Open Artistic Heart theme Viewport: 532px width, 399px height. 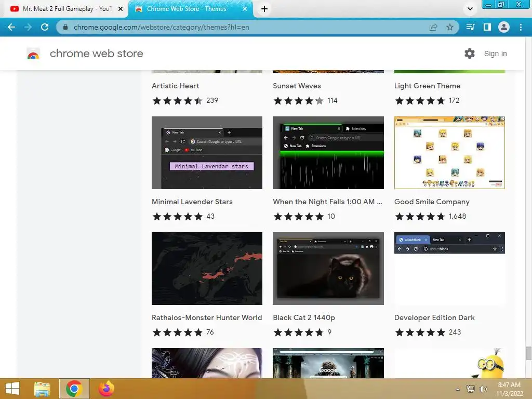click(x=176, y=86)
